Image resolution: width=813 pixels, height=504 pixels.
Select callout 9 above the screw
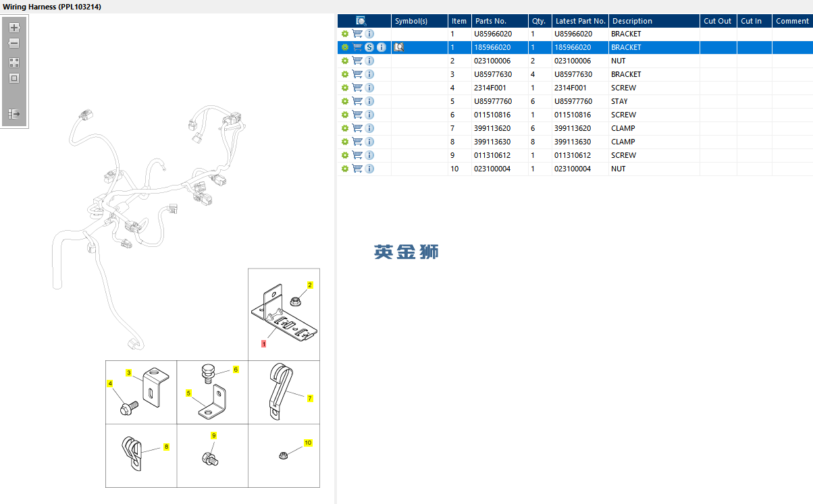pyautogui.click(x=213, y=436)
